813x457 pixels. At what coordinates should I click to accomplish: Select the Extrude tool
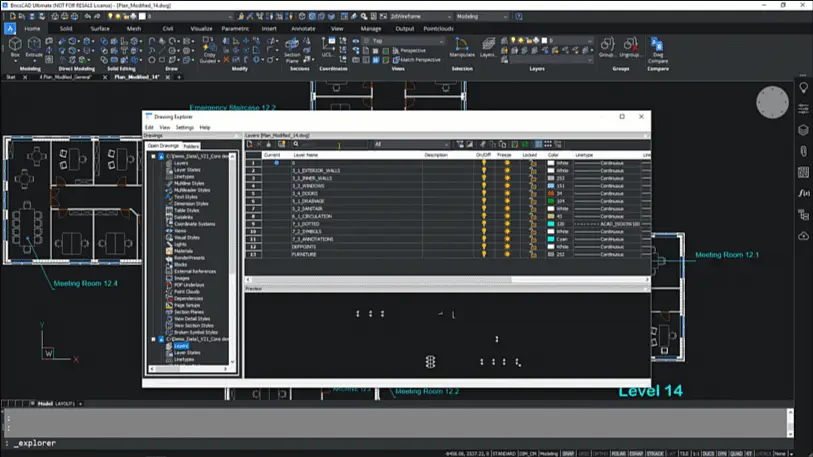click(34, 47)
